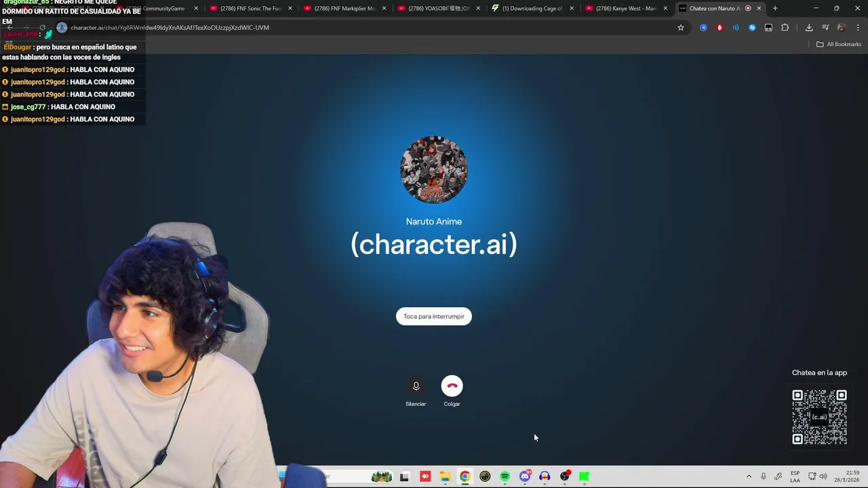Switch to Downloading Cage of tab

pyautogui.click(x=532, y=8)
